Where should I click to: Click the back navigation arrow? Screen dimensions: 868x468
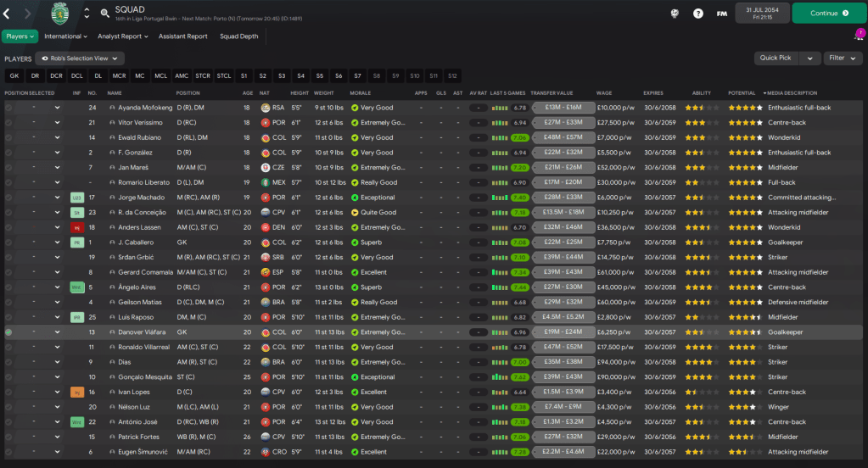tap(8, 14)
